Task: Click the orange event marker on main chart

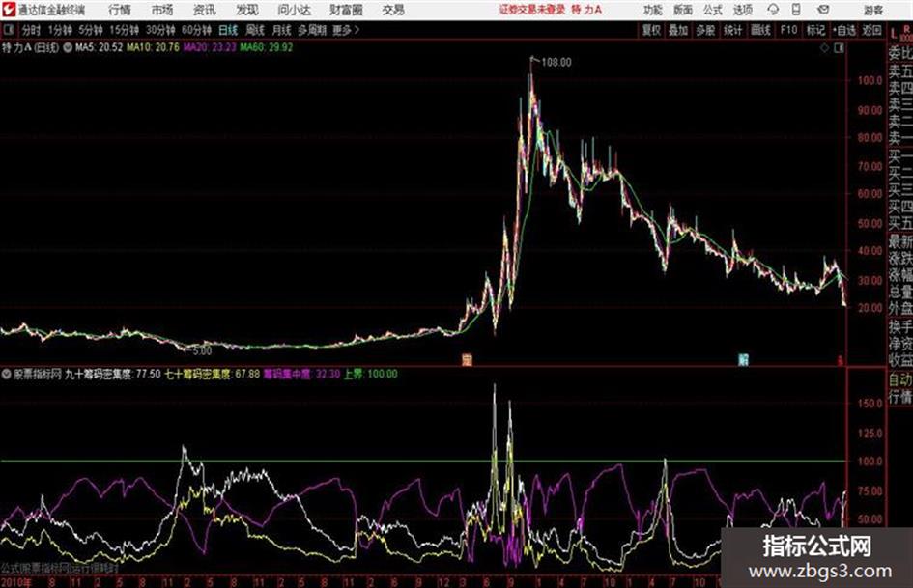Action: pyautogui.click(x=467, y=359)
